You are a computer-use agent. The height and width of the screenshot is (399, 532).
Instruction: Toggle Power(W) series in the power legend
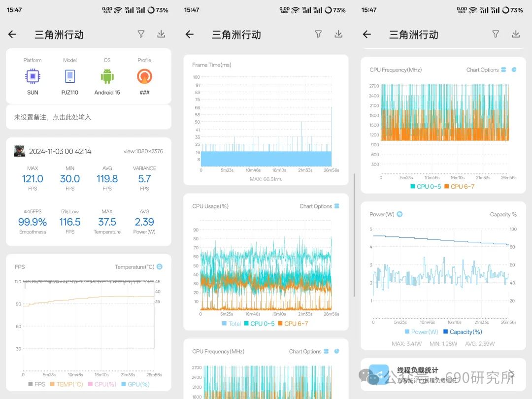point(421,332)
